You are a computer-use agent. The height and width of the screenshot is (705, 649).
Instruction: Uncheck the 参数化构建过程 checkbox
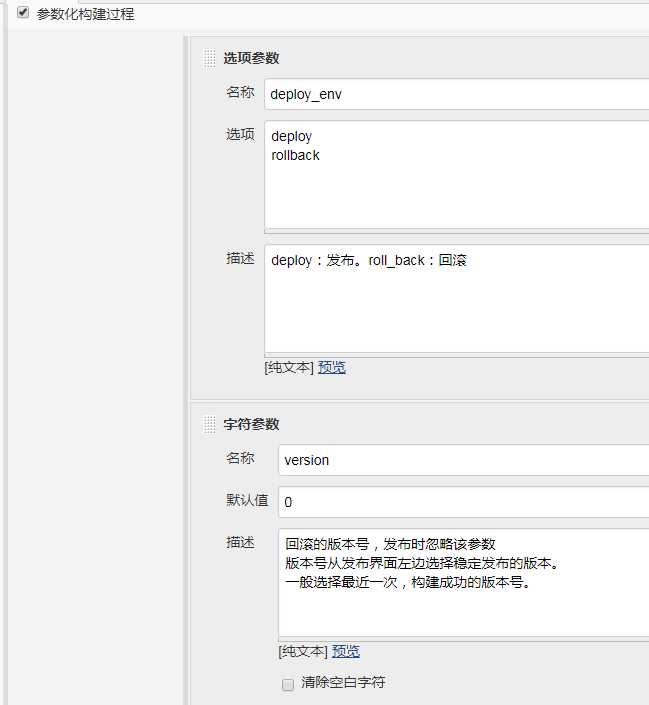coord(23,13)
